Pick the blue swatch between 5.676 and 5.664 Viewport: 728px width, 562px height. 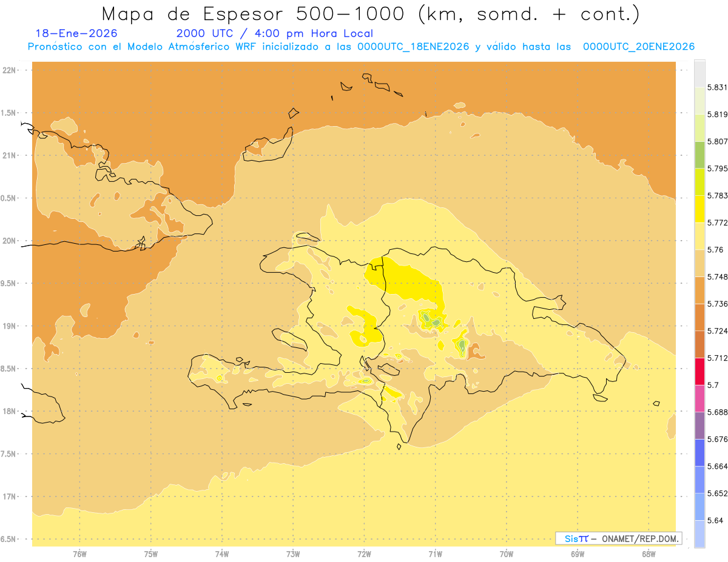point(699,452)
